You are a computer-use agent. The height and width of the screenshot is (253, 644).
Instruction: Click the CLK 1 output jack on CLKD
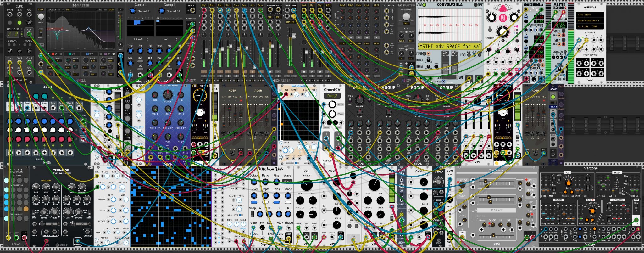click(x=10, y=63)
